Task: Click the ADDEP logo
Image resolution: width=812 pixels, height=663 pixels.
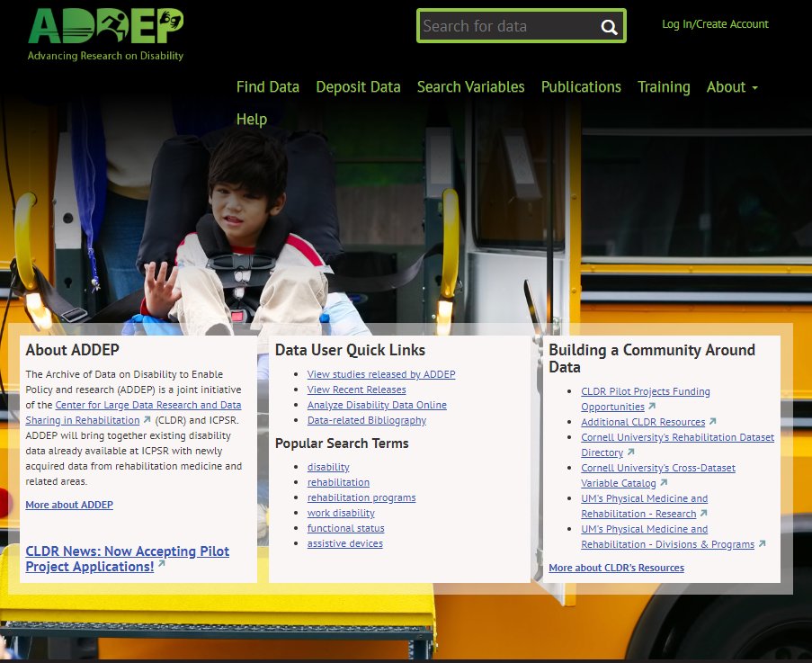Action: point(105,35)
